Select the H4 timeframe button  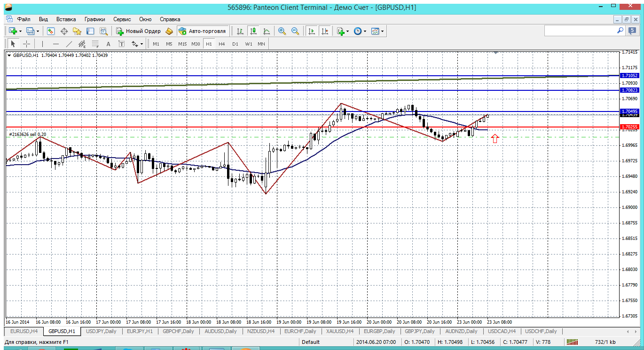[x=222, y=44]
